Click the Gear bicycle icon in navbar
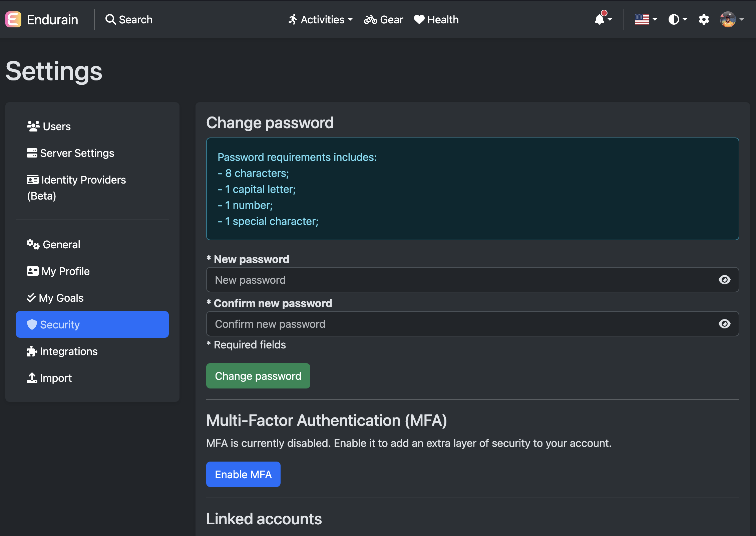The image size is (756, 536). (370, 19)
